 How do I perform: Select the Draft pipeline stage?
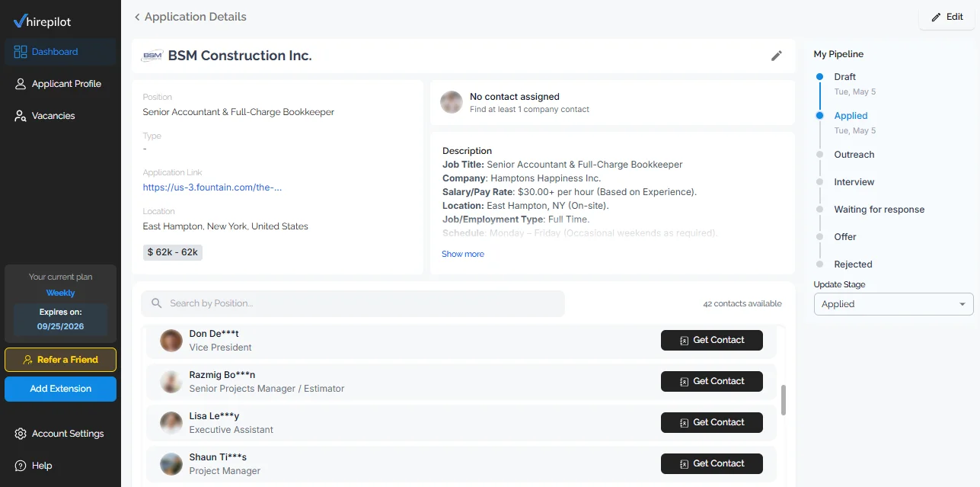click(x=844, y=77)
